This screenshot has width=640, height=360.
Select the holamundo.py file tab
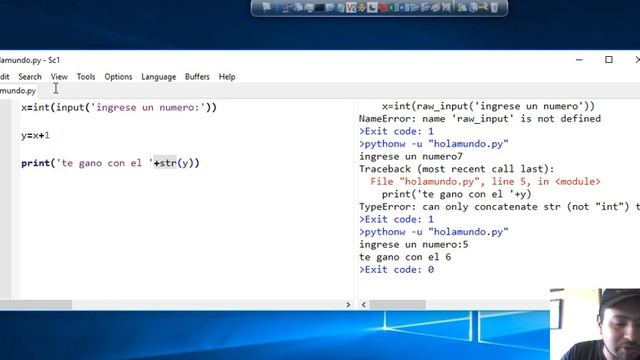coord(18,91)
